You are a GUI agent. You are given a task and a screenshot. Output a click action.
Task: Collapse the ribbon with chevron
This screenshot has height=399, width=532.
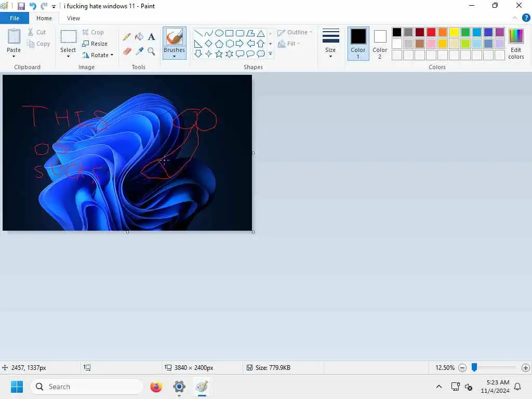coord(515,18)
